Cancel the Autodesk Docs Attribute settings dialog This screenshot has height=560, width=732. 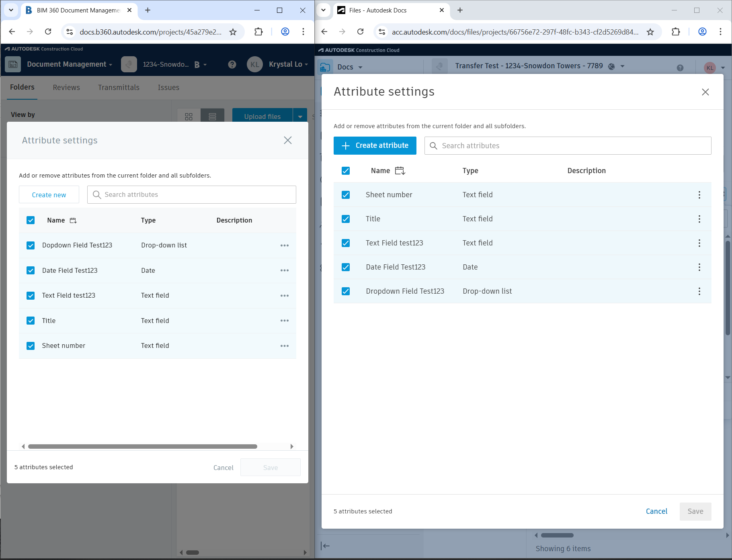(656, 511)
